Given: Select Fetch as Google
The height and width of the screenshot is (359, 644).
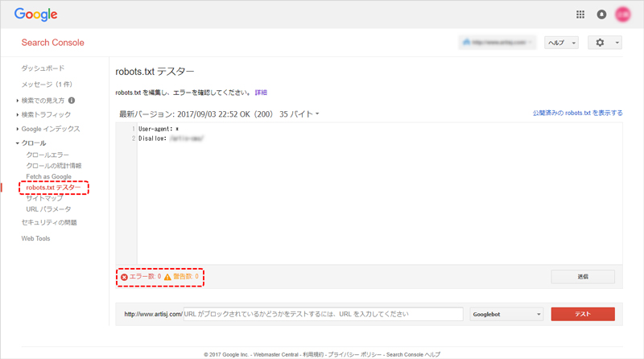Looking at the screenshot, I should pyautogui.click(x=49, y=176).
